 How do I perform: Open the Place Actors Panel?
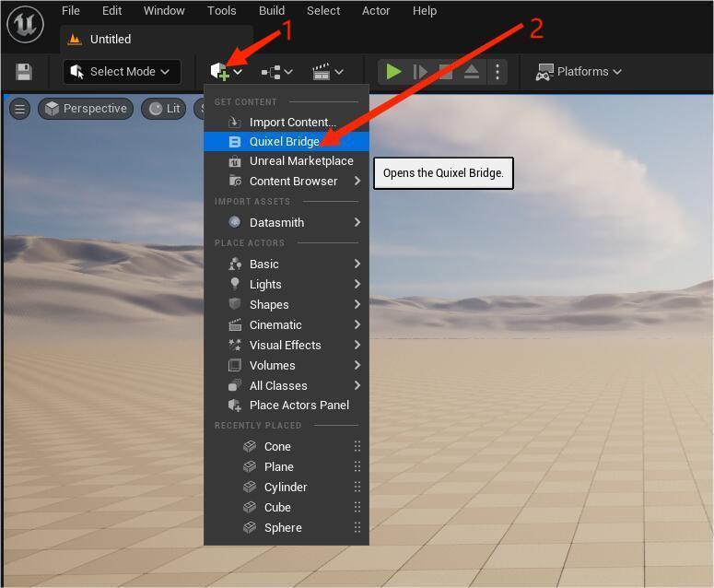pyautogui.click(x=287, y=406)
